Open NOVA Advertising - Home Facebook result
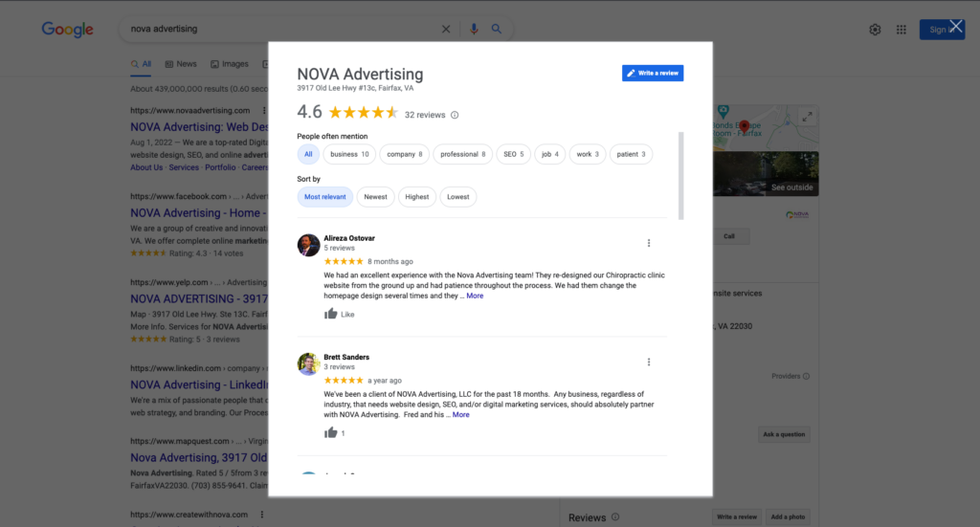 [x=199, y=213]
